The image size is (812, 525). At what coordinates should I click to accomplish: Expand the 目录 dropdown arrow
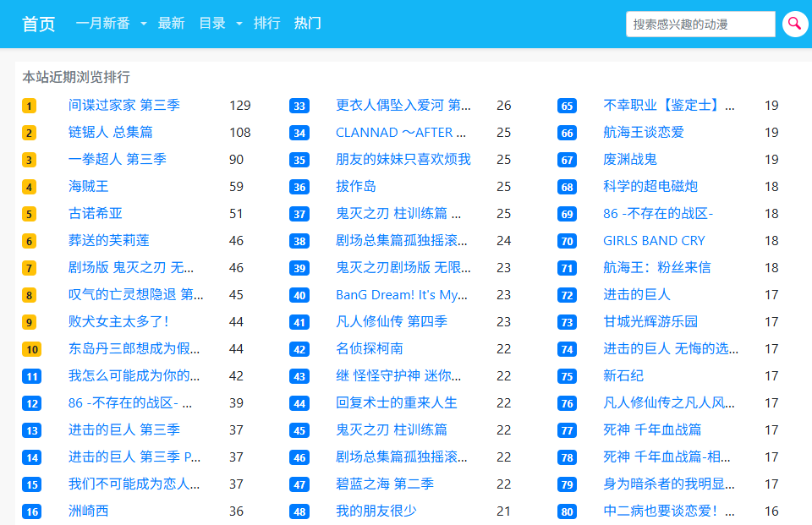coord(239,24)
